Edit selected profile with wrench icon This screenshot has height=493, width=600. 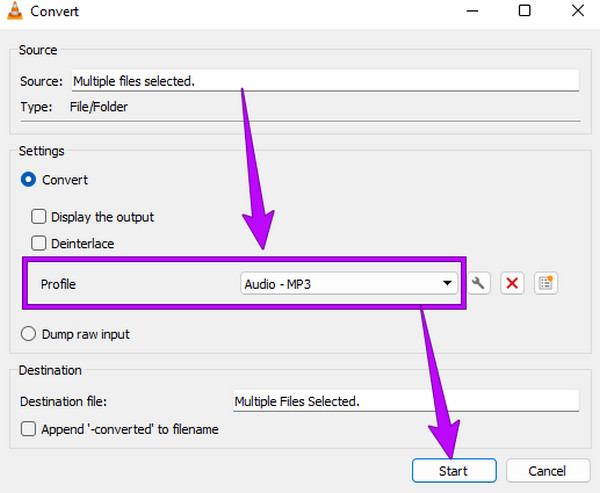[x=478, y=284]
